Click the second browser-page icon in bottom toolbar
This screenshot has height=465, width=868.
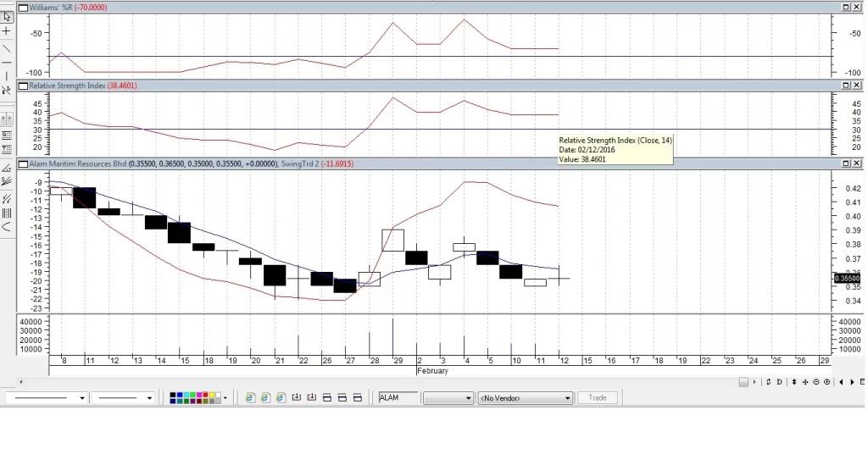pos(265,397)
